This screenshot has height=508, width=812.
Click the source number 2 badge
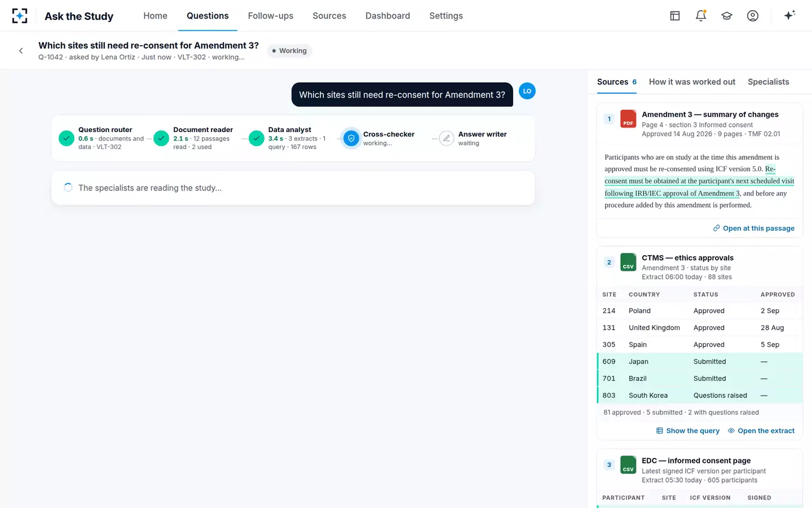click(x=609, y=262)
